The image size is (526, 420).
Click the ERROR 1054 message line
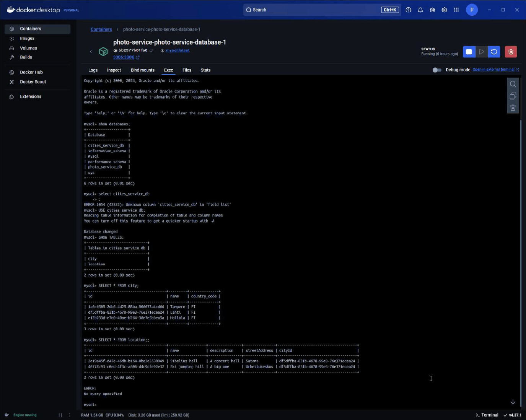(x=157, y=205)
